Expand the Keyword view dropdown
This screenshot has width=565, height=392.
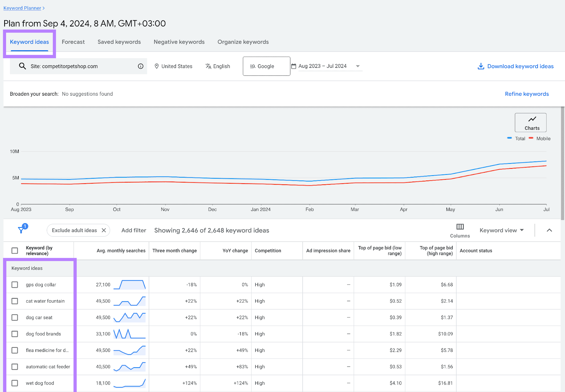click(x=501, y=230)
